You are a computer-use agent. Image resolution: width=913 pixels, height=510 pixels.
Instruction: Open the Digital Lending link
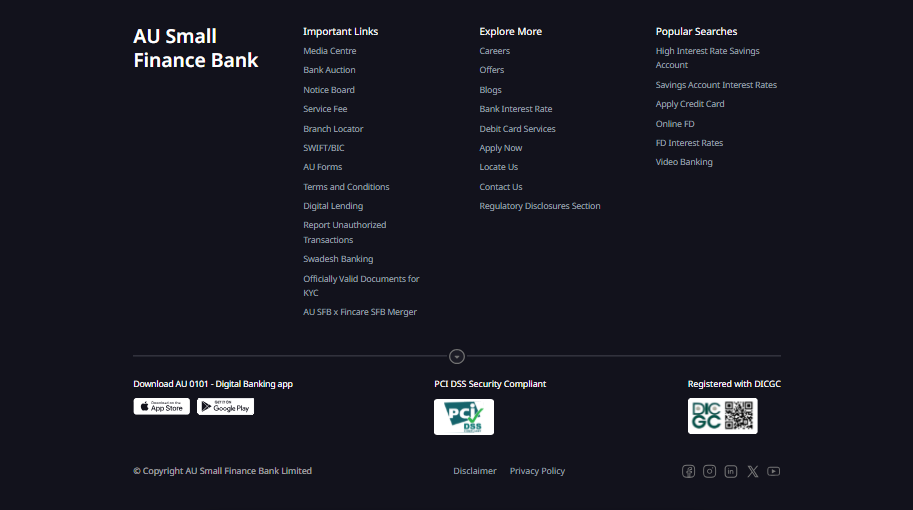[x=333, y=206]
